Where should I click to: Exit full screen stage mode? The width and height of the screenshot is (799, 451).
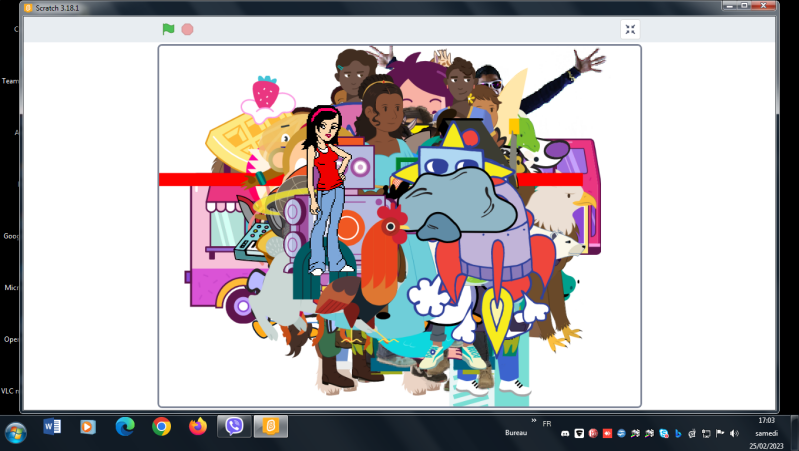(x=630, y=30)
